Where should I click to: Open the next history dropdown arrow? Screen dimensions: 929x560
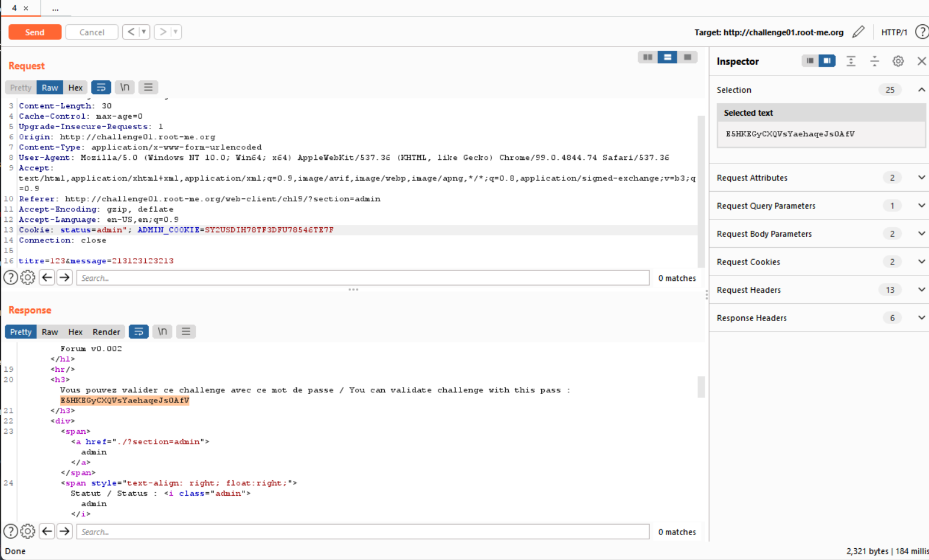pyautogui.click(x=176, y=32)
